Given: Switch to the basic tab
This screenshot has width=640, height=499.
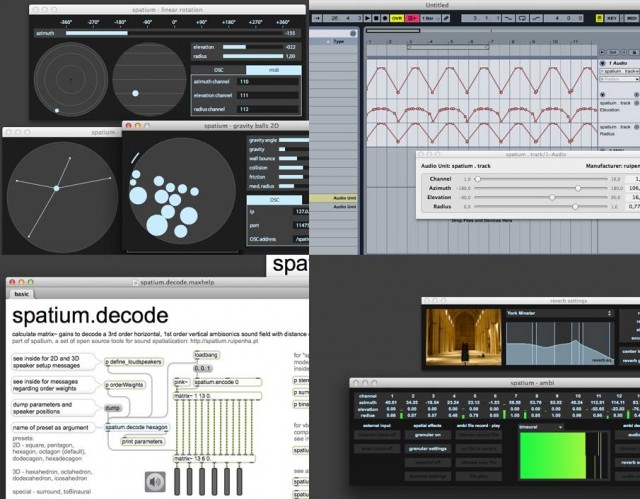Looking at the screenshot, I should pos(21,295).
